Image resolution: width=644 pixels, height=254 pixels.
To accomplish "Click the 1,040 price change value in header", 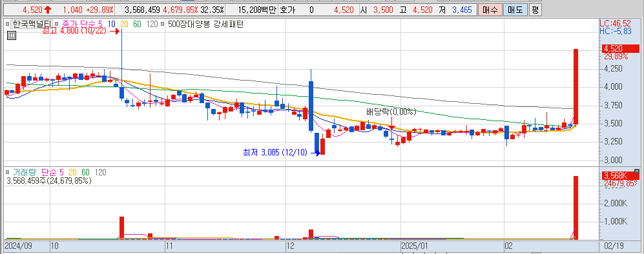I will pyautogui.click(x=73, y=10).
